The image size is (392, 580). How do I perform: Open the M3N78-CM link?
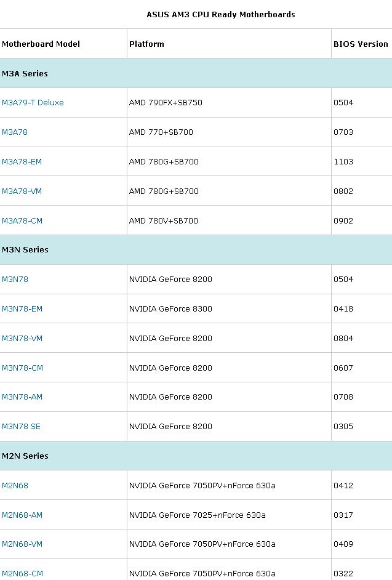[22, 368]
